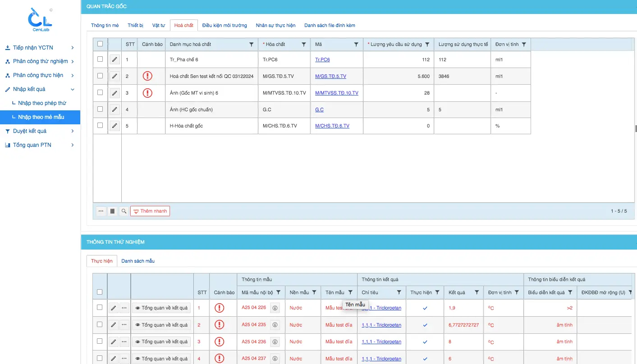The width and height of the screenshot is (637, 364).
Task: Edit the Hoá chất Sen test row
Action: click(x=115, y=76)
